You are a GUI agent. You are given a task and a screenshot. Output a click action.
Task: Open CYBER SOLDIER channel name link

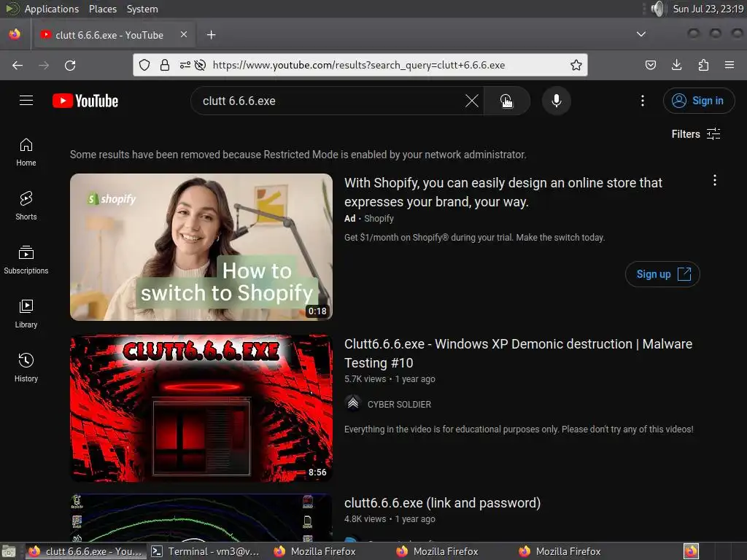[399, 404]
